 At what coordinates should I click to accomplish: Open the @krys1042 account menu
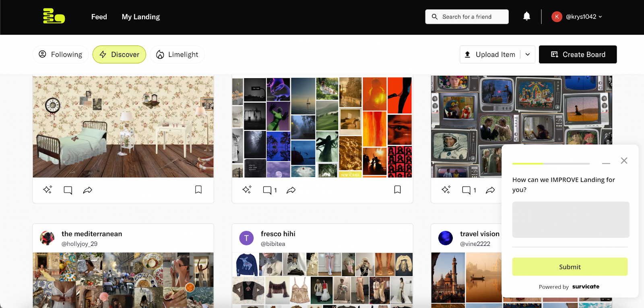coord(584,17)
